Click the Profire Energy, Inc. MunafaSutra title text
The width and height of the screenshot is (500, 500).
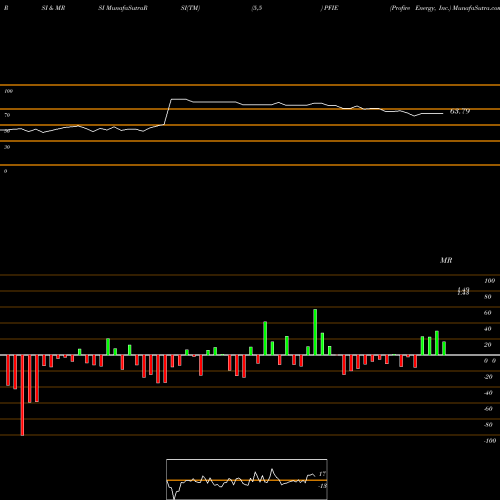click(445, 8)
